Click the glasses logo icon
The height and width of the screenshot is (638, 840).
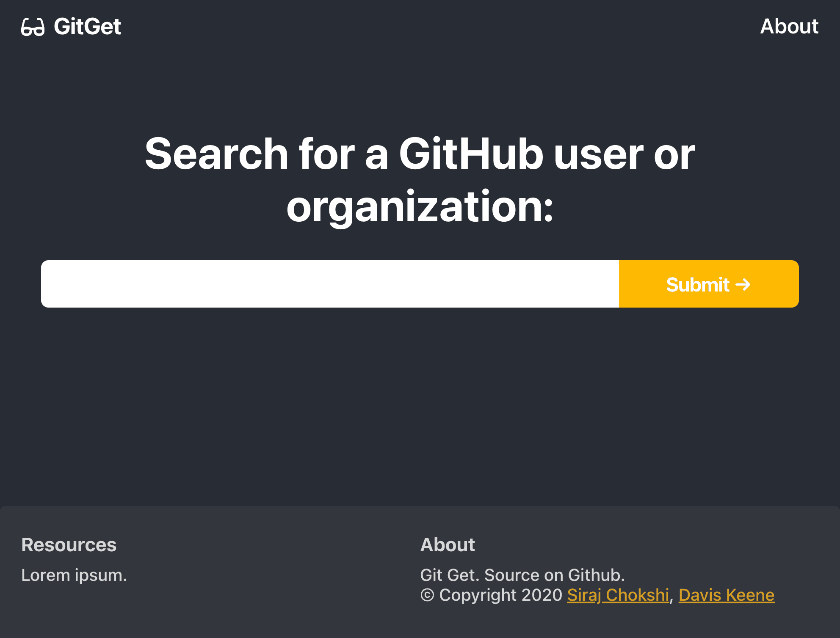coord(33,27)
